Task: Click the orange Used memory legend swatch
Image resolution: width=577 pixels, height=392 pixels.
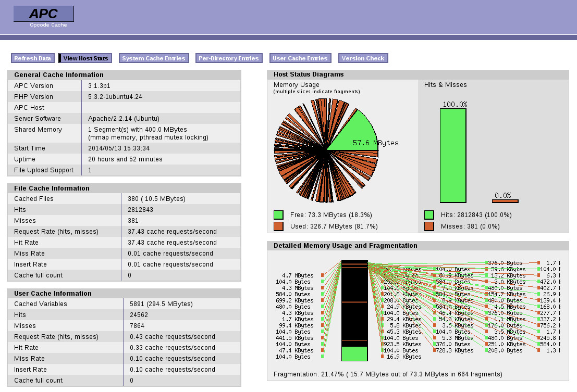Action: (x=278, y=226)
